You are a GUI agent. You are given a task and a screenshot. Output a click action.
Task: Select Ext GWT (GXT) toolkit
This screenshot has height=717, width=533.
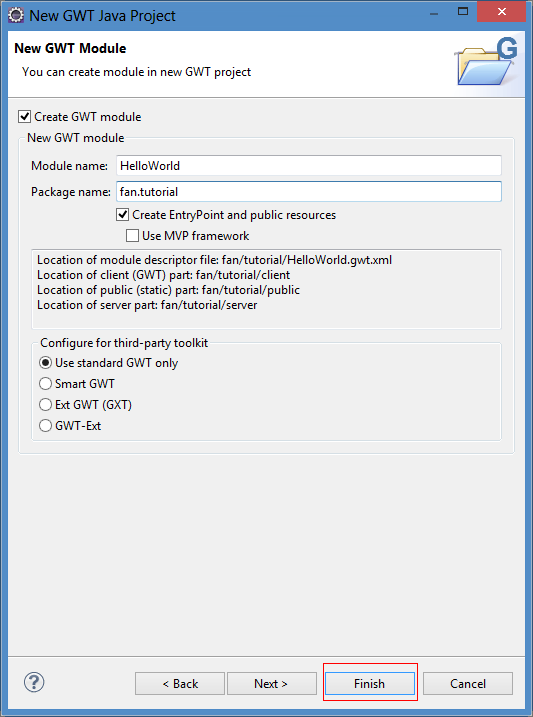[x=45, y=404]
